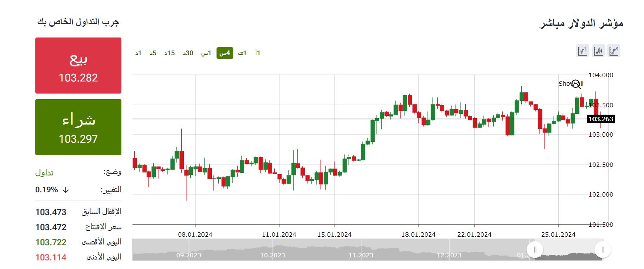This screenshot has height=269, width=644.
Task: Select the 1أ weekly timeframe
Action: pos(257,53)
